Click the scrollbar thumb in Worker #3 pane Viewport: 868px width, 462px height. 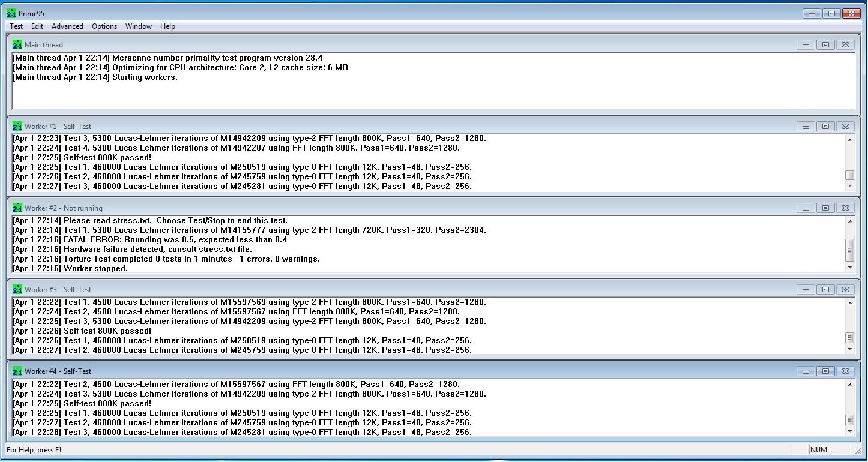(849, 338)
